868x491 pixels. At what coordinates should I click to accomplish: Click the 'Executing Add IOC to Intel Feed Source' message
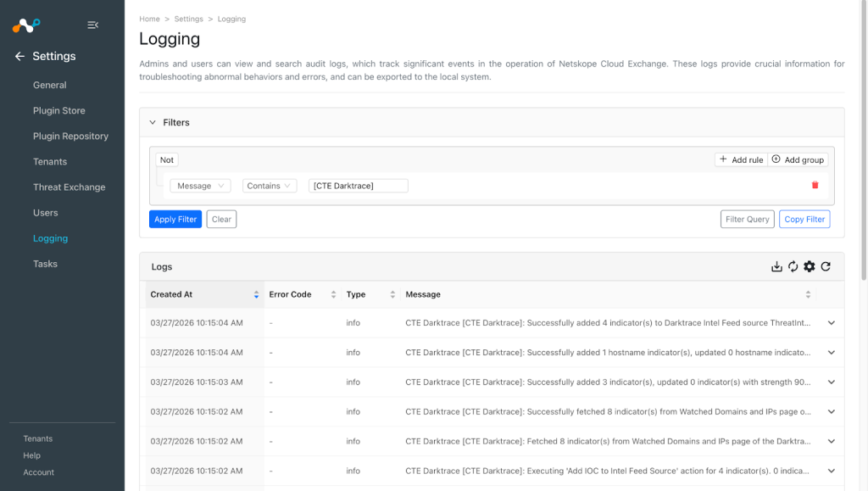tap(607, 471)
